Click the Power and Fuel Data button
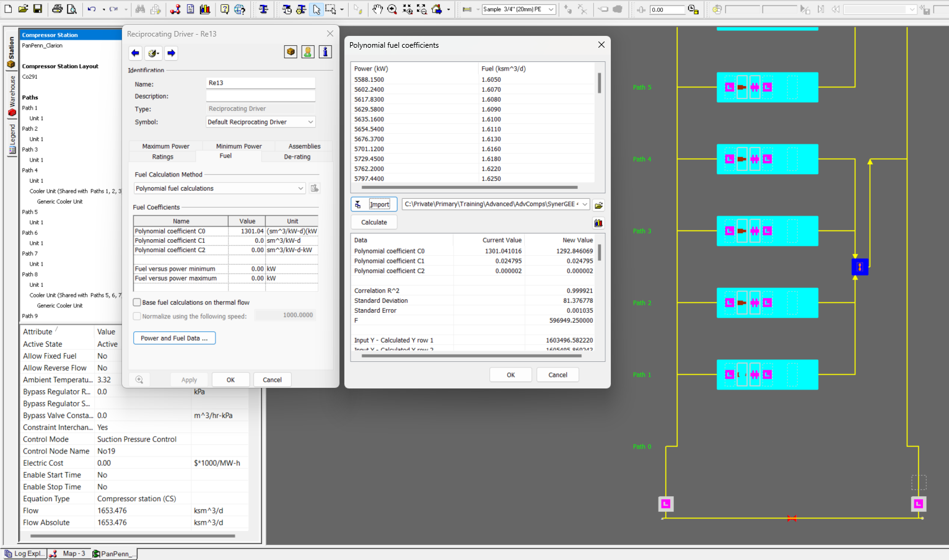 pos(174,338)
